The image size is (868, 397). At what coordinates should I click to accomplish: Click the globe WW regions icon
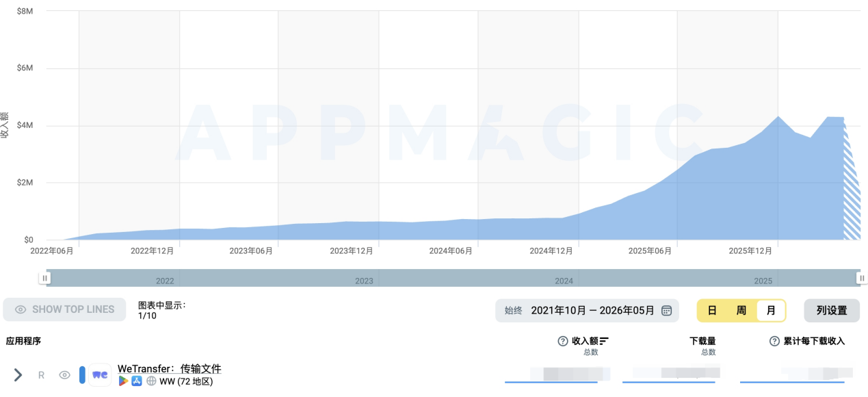[x=151, y=381]
